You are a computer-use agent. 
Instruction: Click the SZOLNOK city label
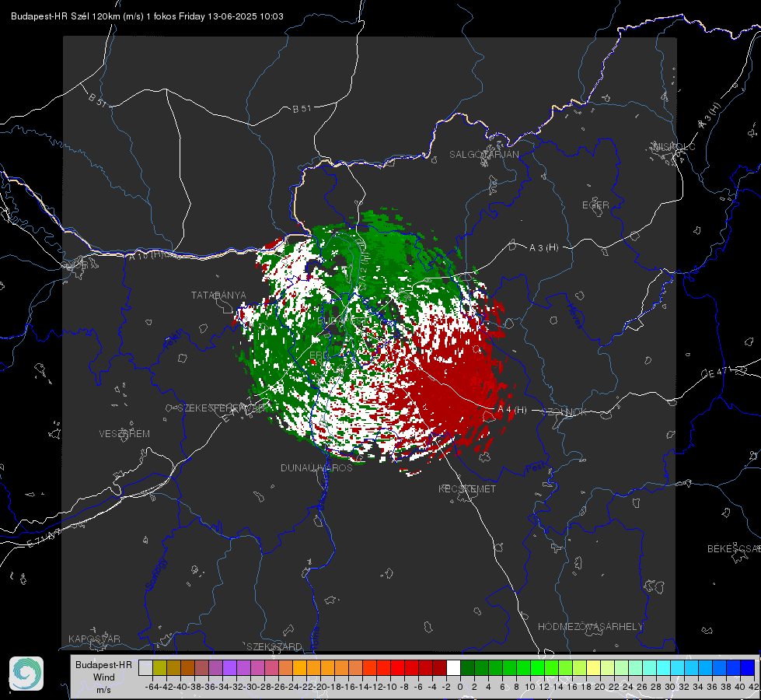(566, 412)
